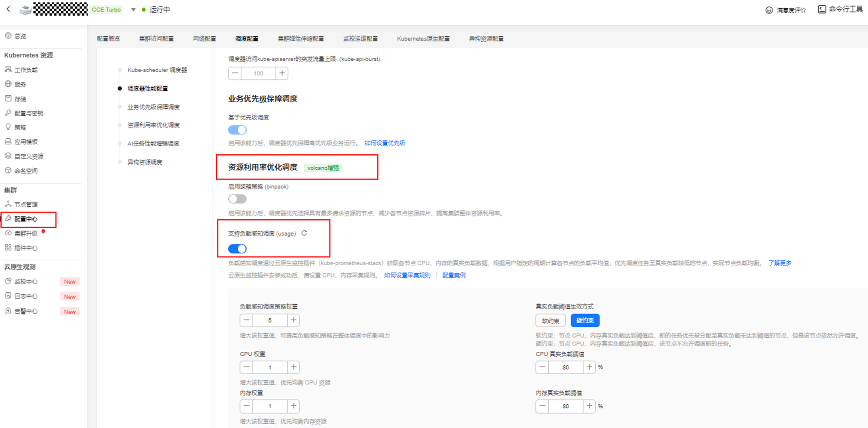
Task: Open 满意度评价 satisfaction survey
Action: click(x=786, y=10)
